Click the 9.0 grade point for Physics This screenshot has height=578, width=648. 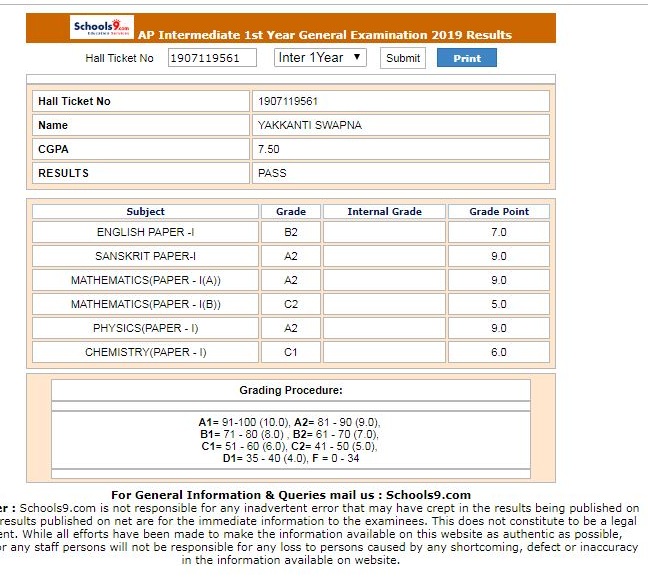click(x=499, y=328)
